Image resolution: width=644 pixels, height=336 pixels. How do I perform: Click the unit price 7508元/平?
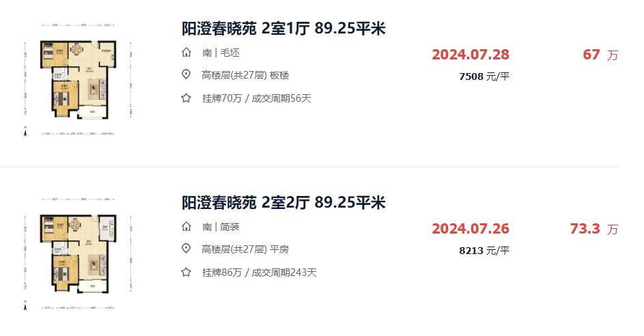(x=484, y=76)
